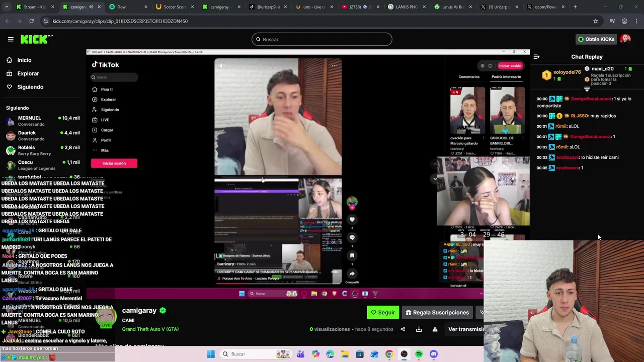Open Microsoft Teams from taskbar
644x362 pixels.
300,354
